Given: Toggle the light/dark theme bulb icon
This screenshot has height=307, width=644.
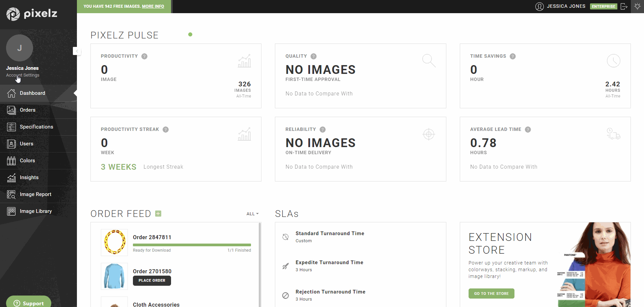Looking at the screenshot, I should pos(637,6).
